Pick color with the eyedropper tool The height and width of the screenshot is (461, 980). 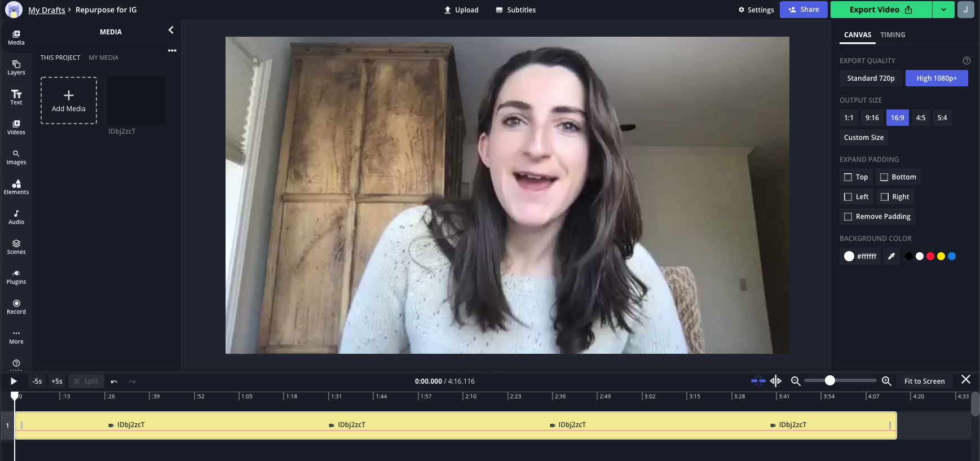(891, 256)
